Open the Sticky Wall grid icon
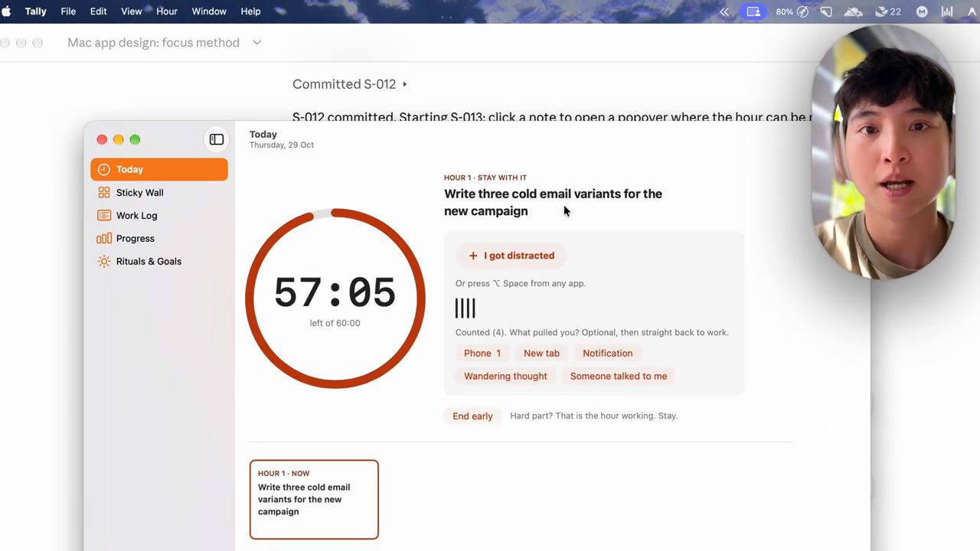 [104, 193]
